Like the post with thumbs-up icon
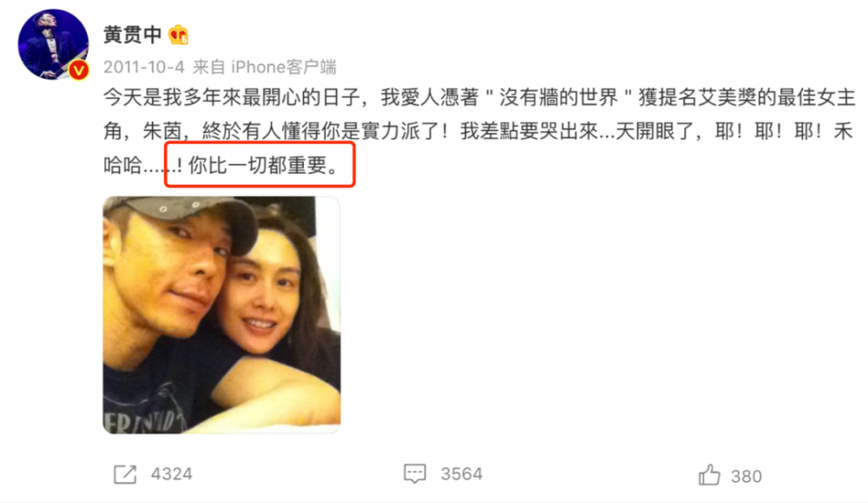Screen dimensions: 868x503 [x=709, y=475]
